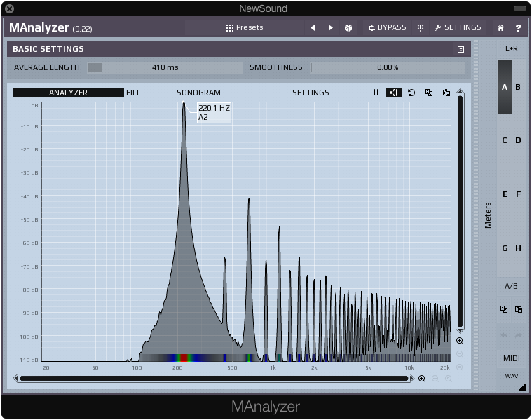Toggle the BYPASS button
This screenshot has width=532, height=420.
point(387,27)
